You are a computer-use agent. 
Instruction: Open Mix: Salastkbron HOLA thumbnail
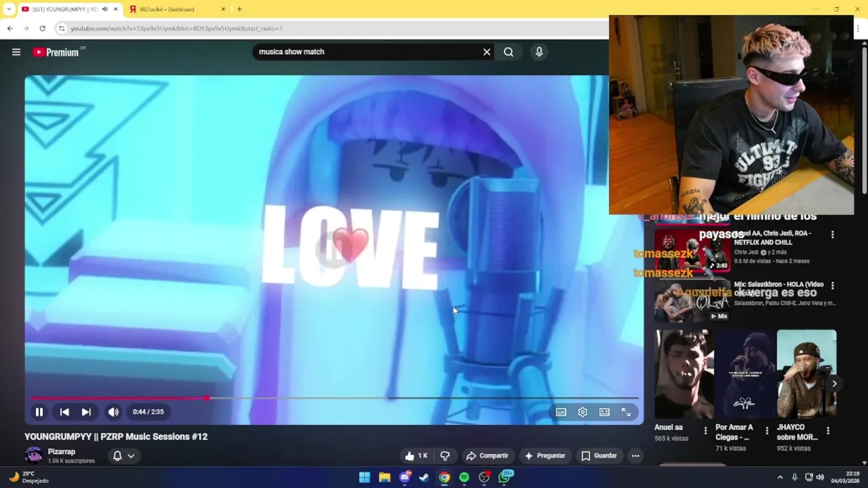692,301
